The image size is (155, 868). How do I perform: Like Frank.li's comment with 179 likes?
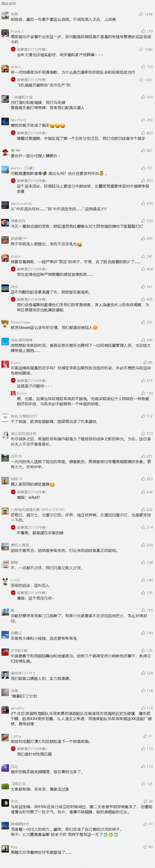pyautogui.click(x=147, y=31)
